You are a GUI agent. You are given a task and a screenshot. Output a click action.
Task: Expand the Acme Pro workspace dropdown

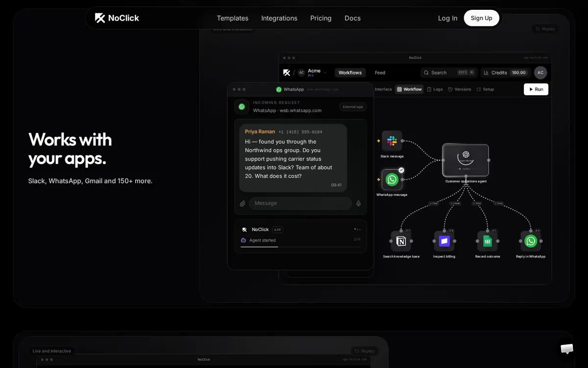point(313,73)
